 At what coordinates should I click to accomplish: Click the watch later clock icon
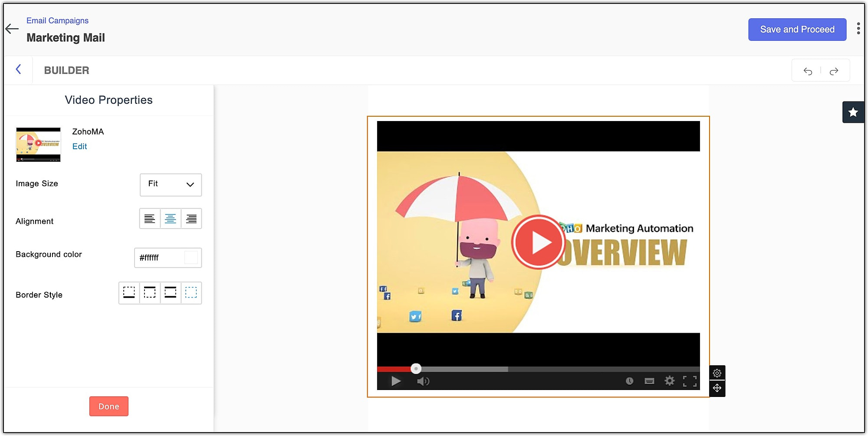pos(629,381)
